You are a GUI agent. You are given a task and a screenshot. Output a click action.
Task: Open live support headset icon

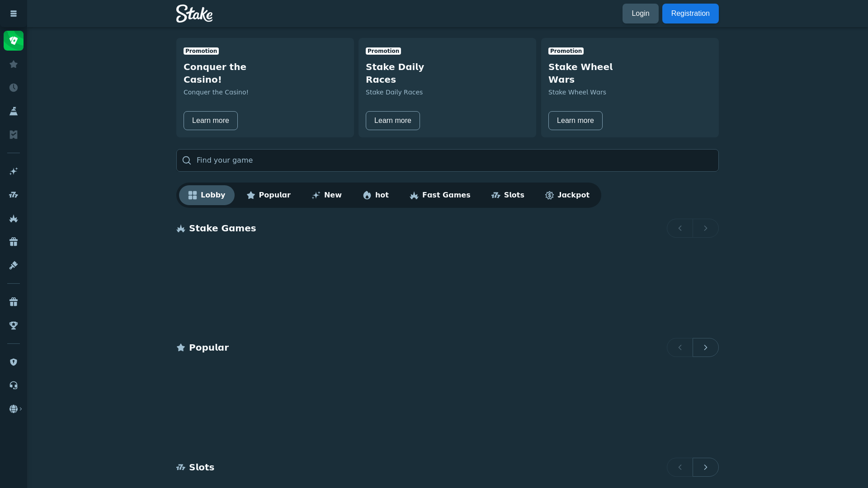point(14,385)
